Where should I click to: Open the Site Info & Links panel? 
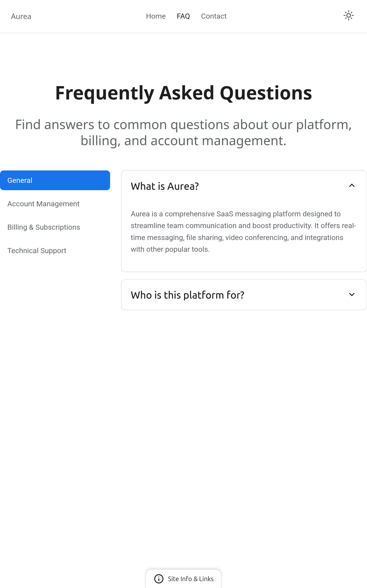(191, 579)
